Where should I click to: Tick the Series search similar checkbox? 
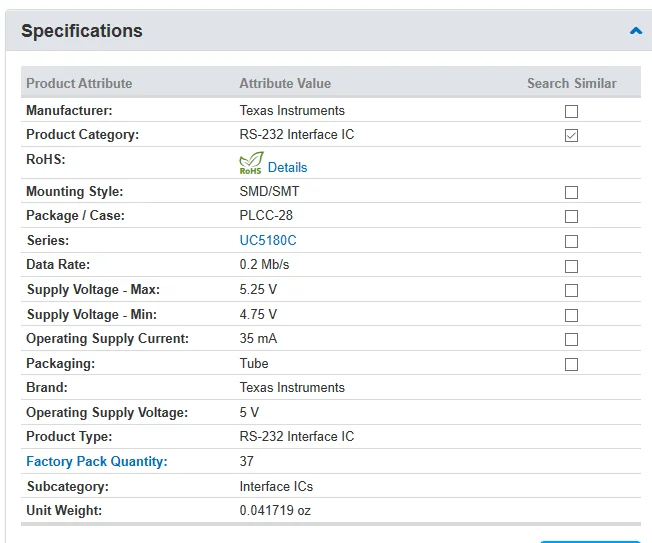point(571,242)
